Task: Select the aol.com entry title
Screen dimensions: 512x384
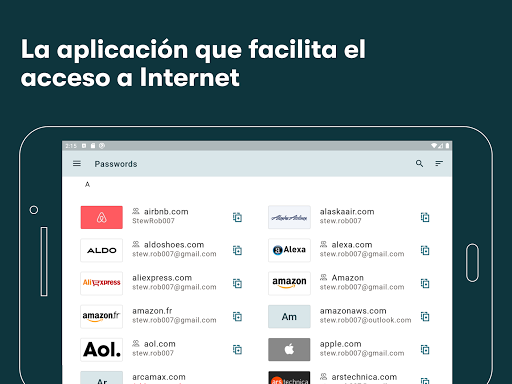Action: 160,344
